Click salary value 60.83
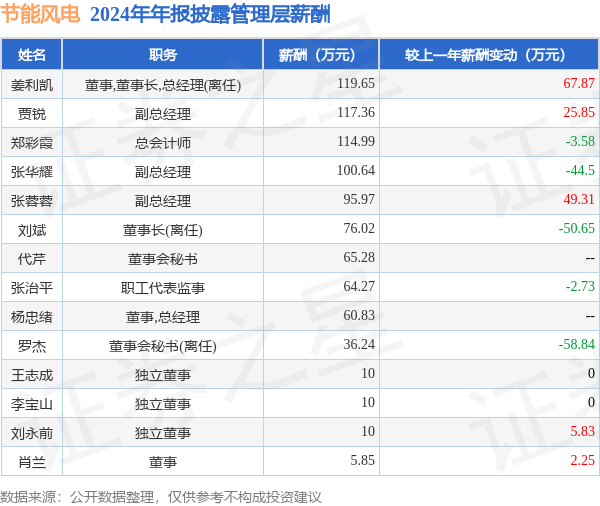Image resolution: width=600 pixels, height=506 pixels. tap(359, 316)
